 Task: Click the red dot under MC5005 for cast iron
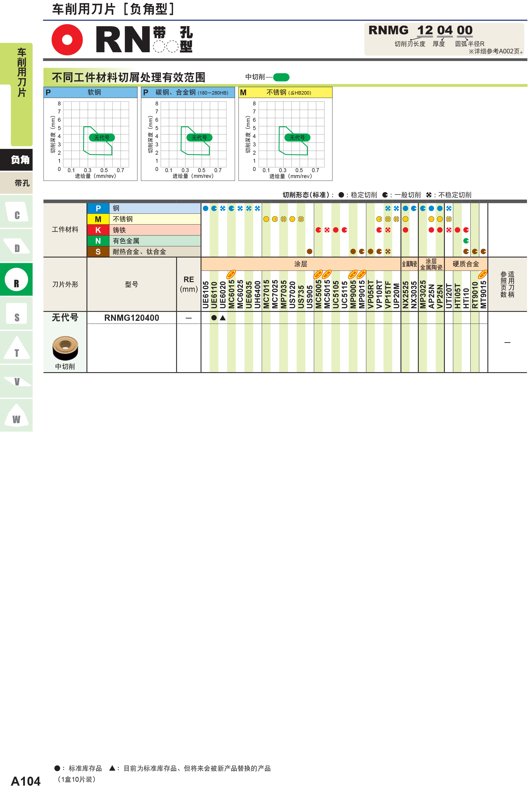318,230
